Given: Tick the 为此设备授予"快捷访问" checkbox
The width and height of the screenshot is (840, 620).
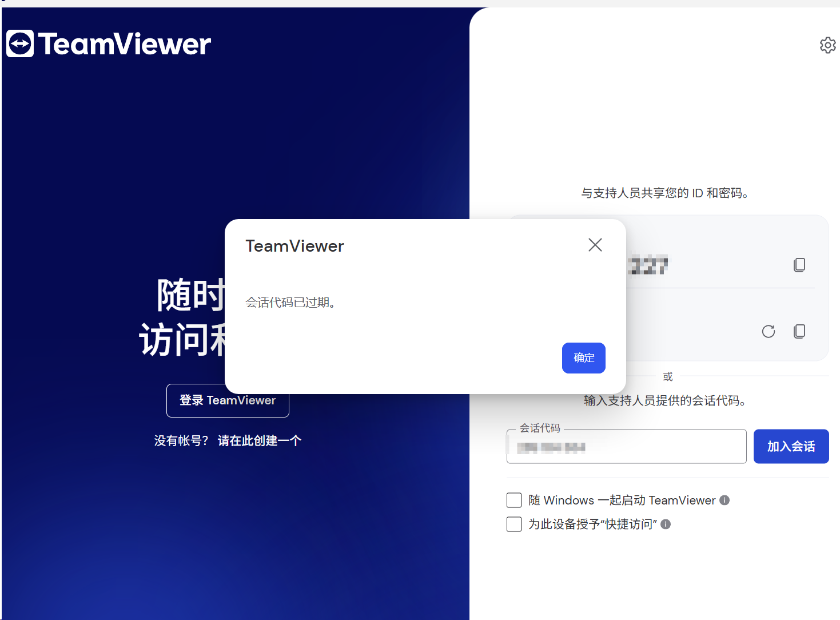Looking at the screenshot, I should point(514,524).
